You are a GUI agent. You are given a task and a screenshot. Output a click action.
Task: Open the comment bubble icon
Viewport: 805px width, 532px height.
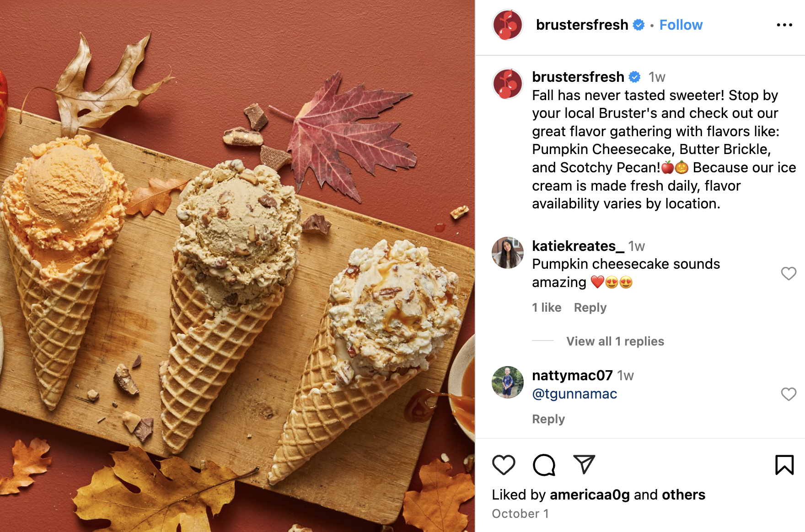point(544,465)
